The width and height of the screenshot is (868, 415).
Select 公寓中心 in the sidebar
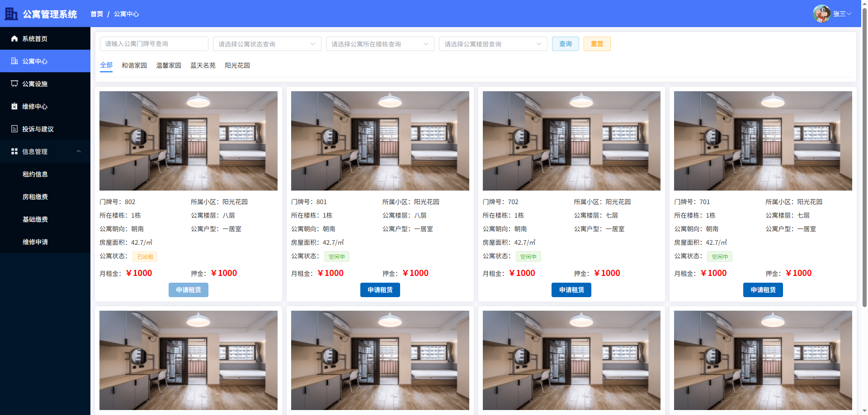[x=45, y=61]
